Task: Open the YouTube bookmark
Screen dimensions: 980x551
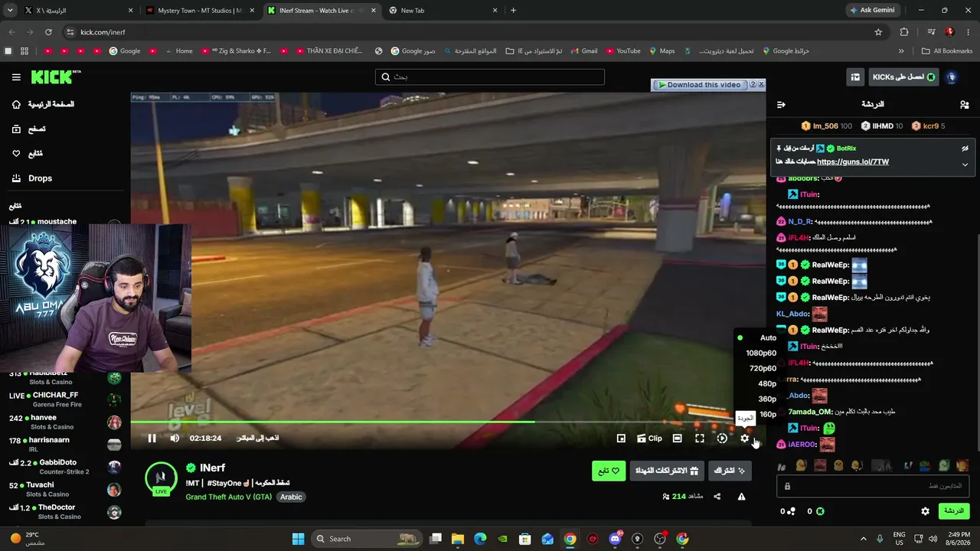Action: coord(622,51)
